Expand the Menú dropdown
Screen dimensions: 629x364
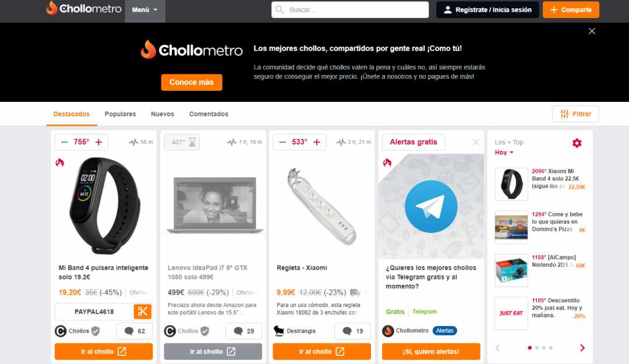coord(145,10)
